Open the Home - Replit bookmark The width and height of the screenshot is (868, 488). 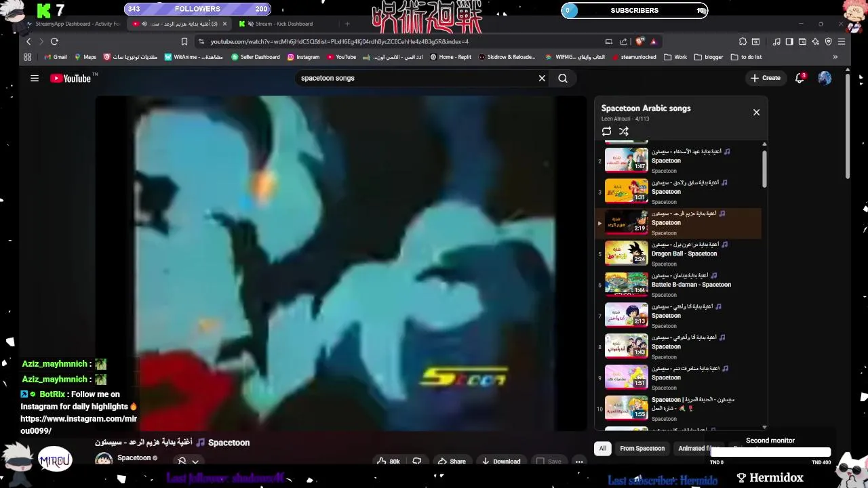(450, 57)
